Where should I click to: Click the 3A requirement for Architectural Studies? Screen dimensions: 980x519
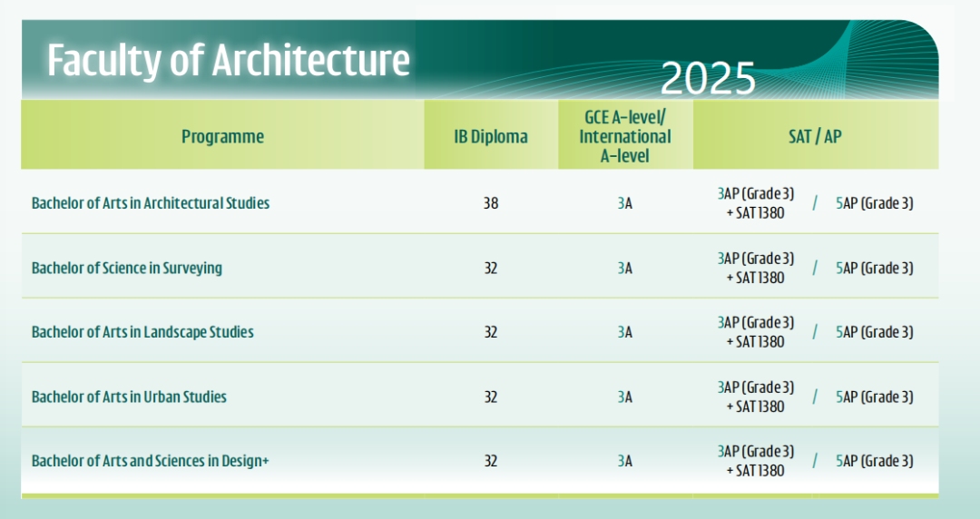(x=625, y=203)
